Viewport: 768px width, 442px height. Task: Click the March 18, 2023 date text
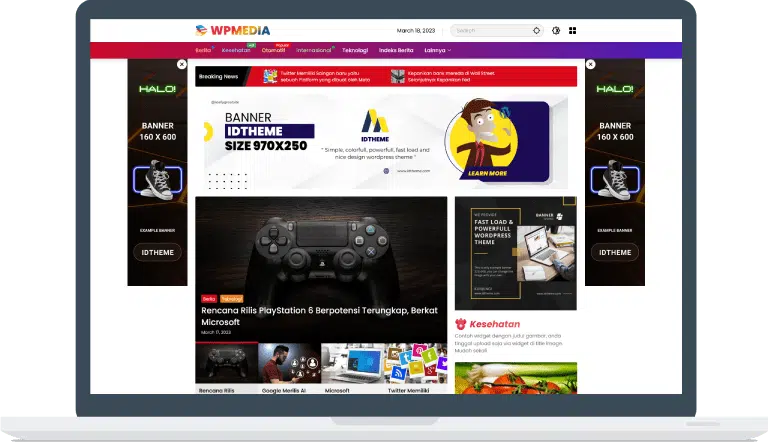(x=416, y=30)
